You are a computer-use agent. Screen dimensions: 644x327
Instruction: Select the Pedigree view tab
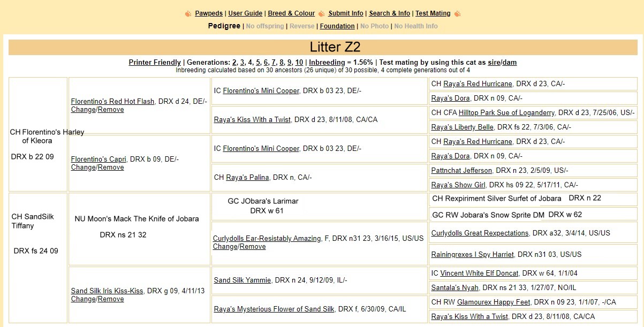point(224,26)
